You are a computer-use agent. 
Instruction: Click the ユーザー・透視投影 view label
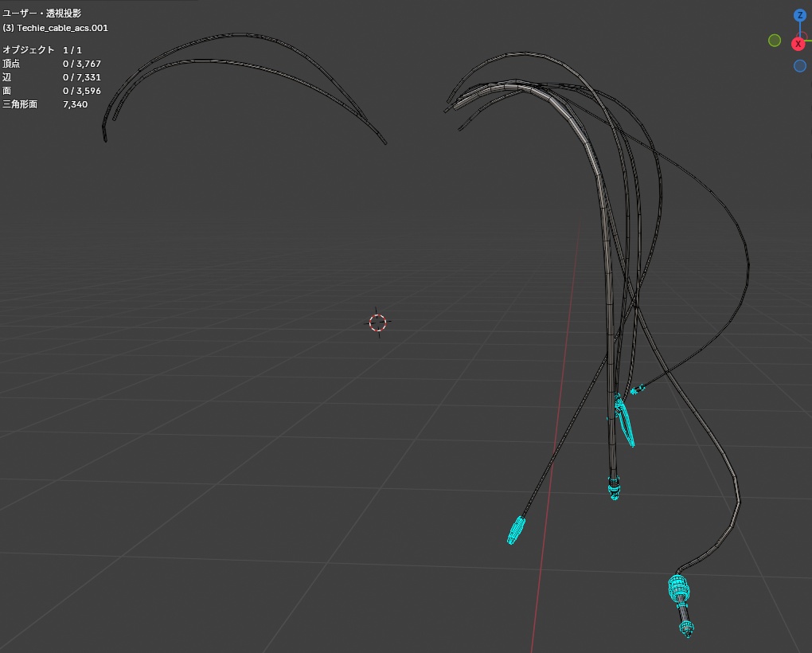tap(42, 13)
